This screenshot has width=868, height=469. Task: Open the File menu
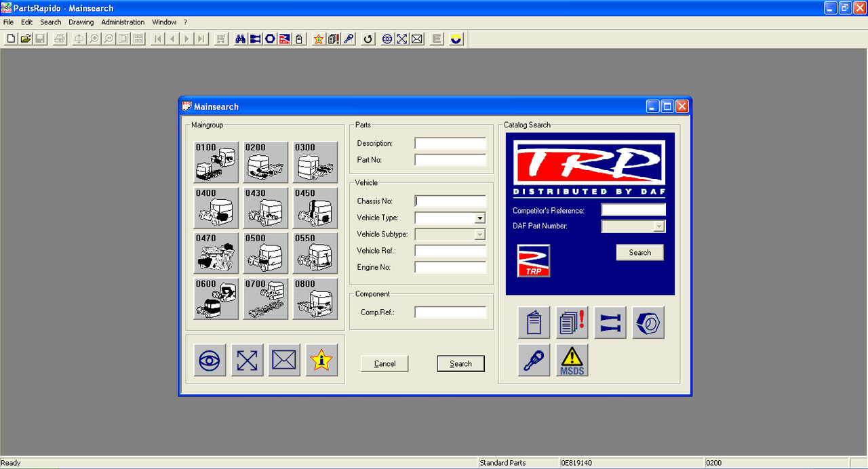(8, 22)
